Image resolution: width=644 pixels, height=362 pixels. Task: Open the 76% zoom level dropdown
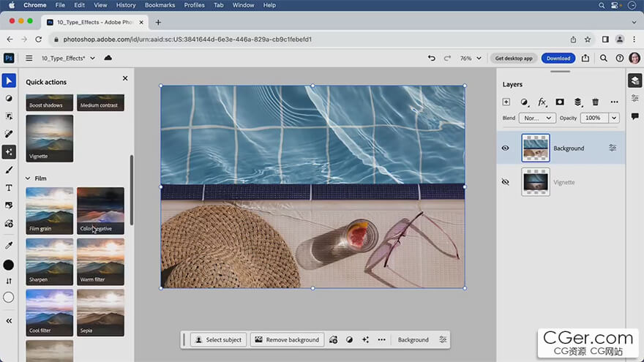[471, 59]
